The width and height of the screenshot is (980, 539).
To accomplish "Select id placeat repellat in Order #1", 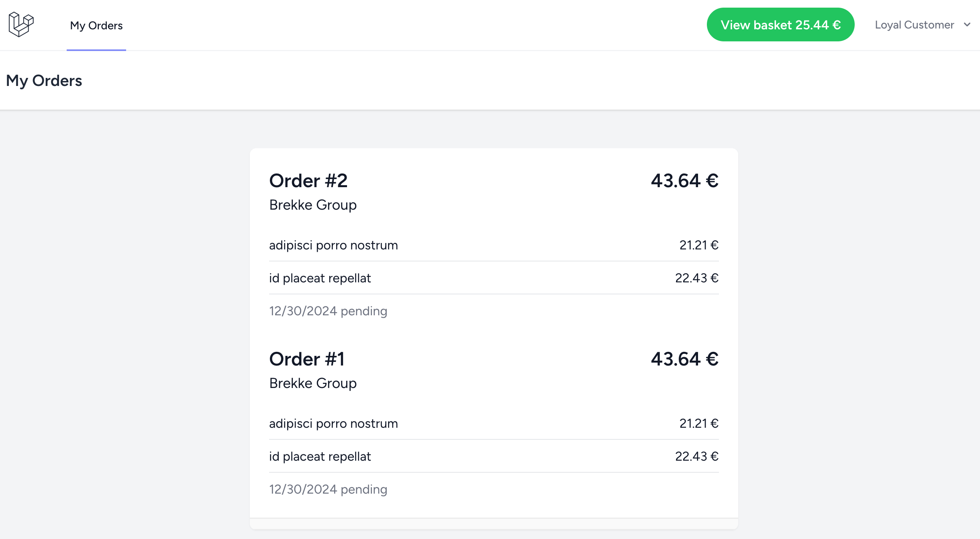I will click(320, 456).
